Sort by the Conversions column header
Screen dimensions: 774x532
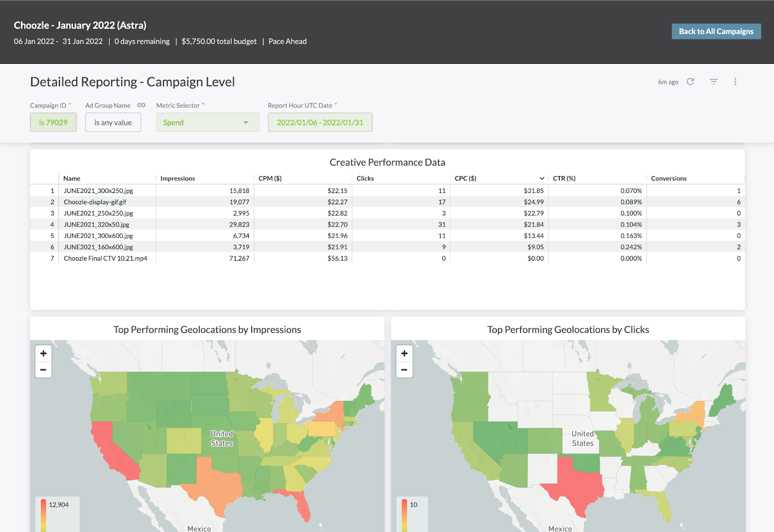coord(669,178)
